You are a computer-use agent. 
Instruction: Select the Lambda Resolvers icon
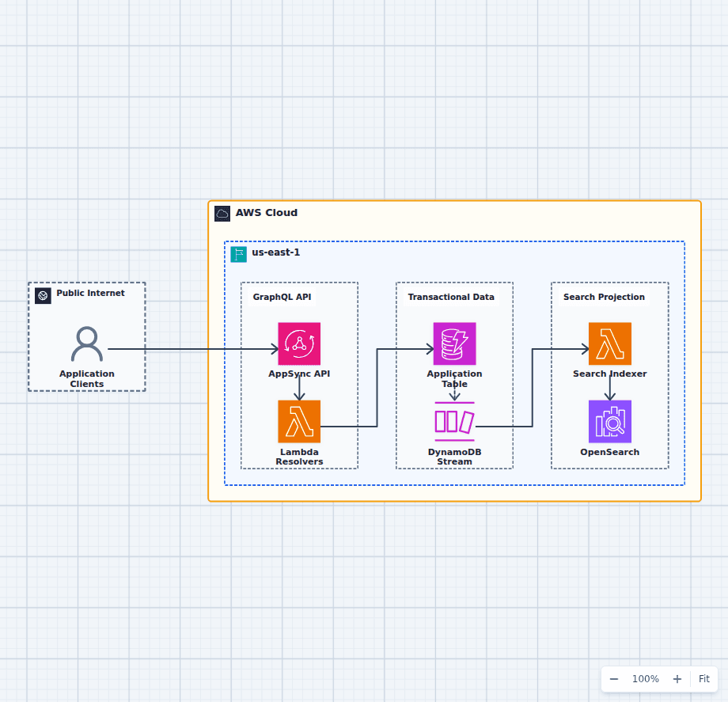pyautogui.click(x=299, y=422)
